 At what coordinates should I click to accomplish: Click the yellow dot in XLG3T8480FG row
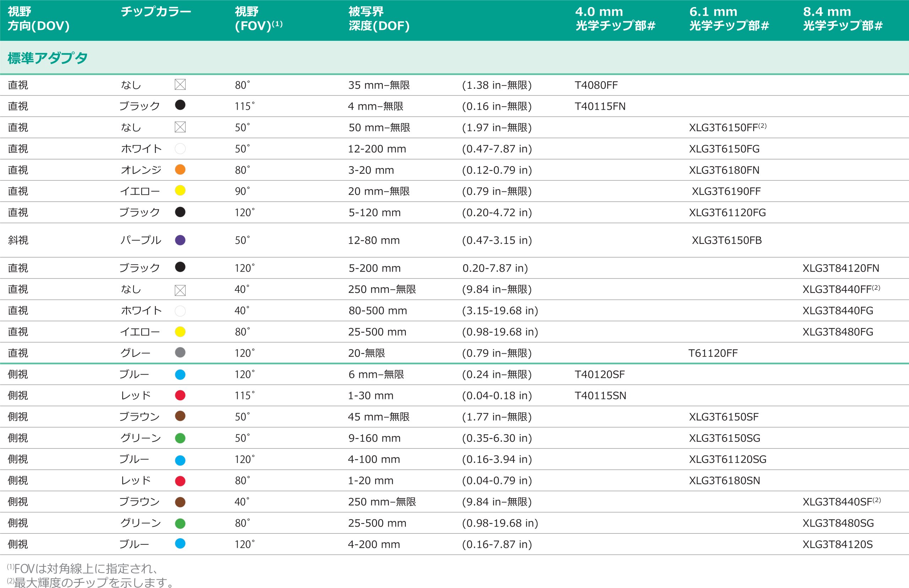point(180,332)
